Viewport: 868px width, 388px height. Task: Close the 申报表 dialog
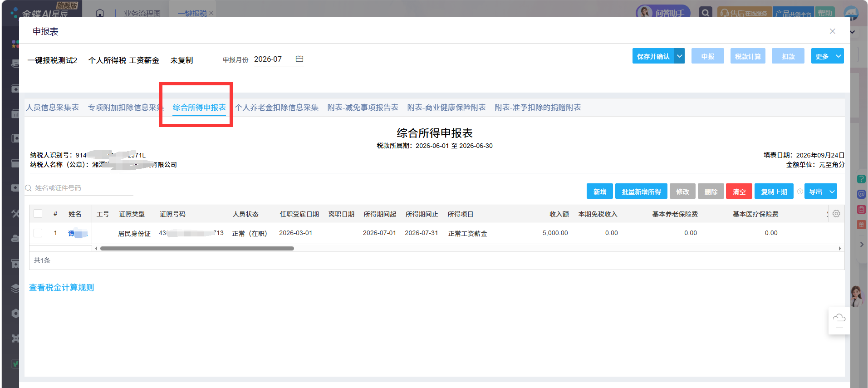832,31
